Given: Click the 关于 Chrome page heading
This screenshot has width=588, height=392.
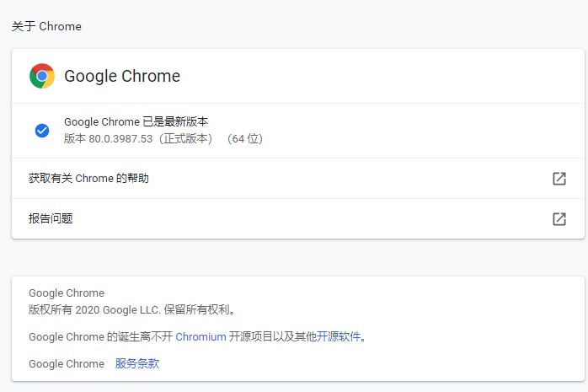Looking at the screenshot, I should click(46, 26).
